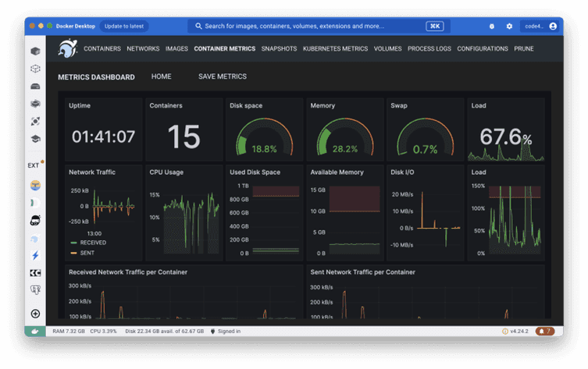Open the light blue whale extension icon
The height and width of the screenshot is (369, 588).
35,238
